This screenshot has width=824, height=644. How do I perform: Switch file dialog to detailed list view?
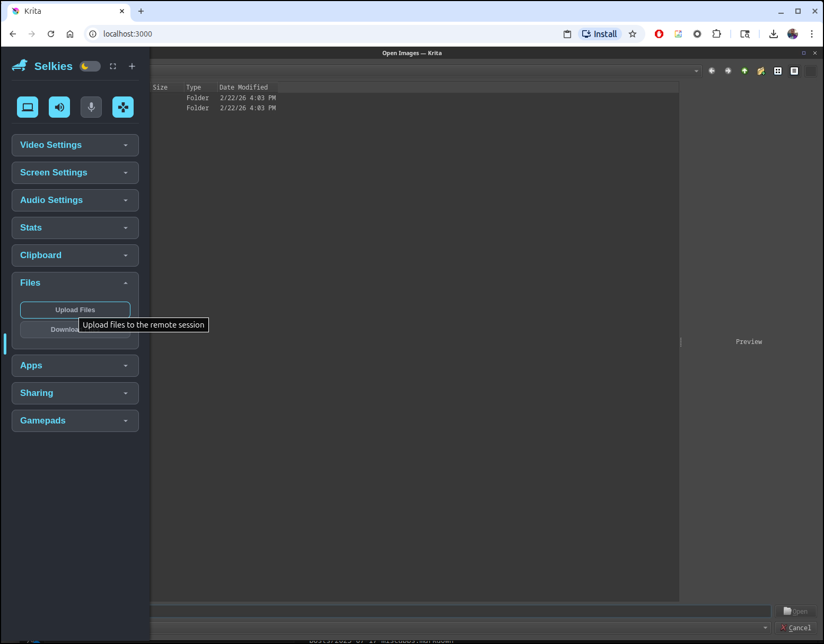794,71
